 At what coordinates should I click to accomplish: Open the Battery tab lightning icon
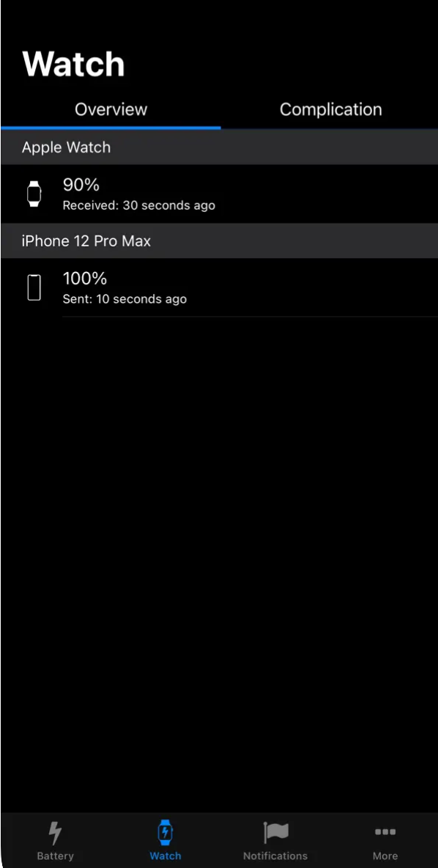pyautogui.click(x=55, y=833)
